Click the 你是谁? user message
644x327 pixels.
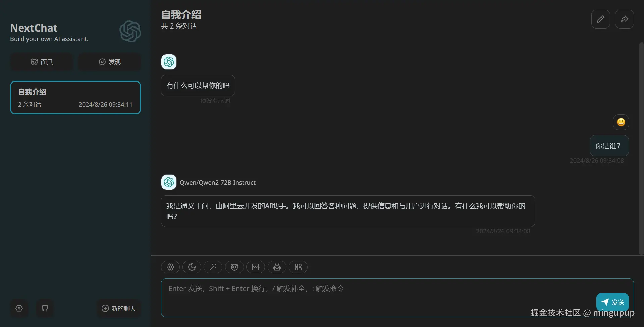click(x=609, y=146)
